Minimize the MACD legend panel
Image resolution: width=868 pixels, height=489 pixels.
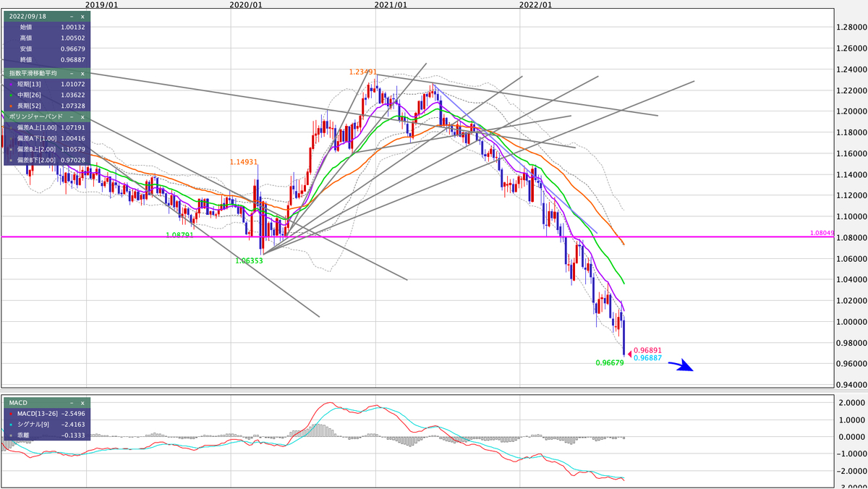[x=72, y=403]
